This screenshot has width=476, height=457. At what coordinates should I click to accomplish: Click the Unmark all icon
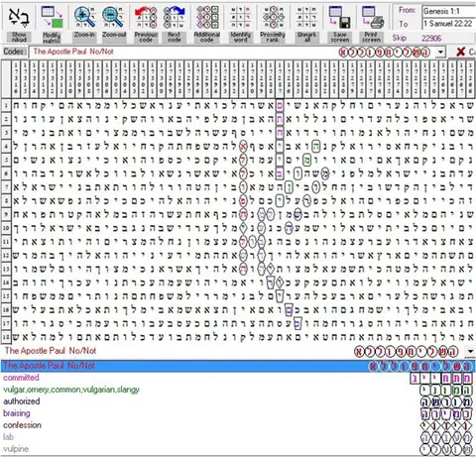tap(306, 17)
